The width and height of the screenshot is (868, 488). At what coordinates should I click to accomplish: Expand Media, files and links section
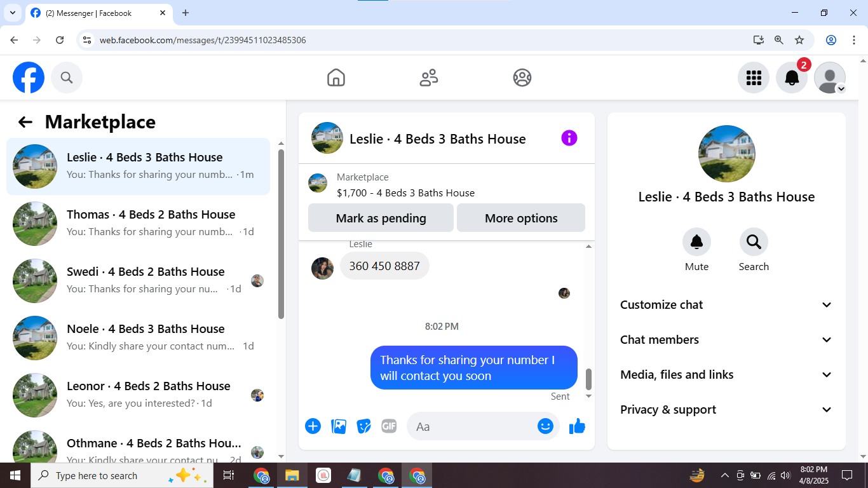[726, 375]
